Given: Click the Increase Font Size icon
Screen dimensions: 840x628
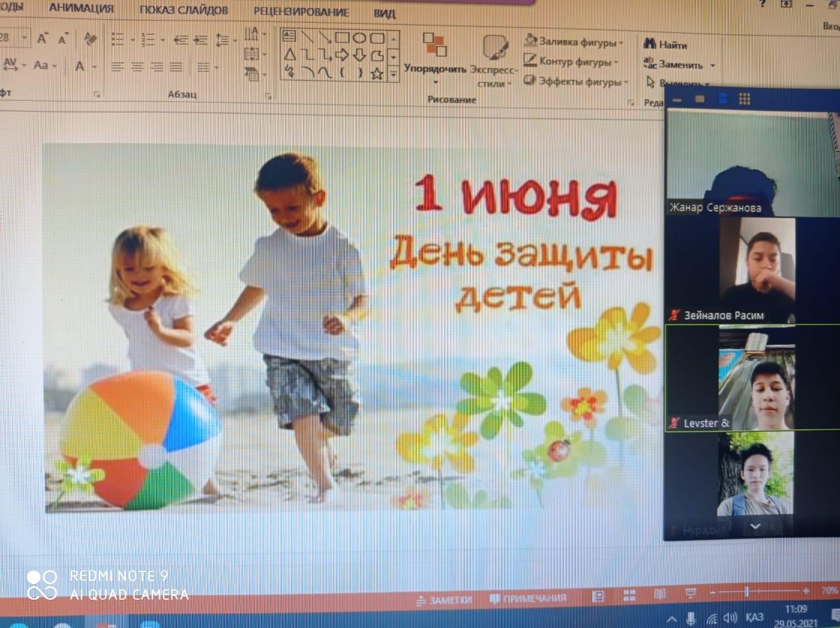Looking at the screenshot, I should [x=43, y=39].
